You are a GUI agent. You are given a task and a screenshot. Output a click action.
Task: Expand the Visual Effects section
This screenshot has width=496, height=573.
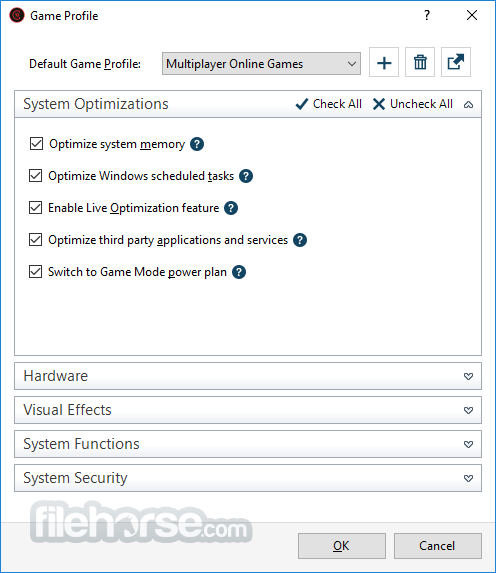pyautogui.click(x=248, y=410)
